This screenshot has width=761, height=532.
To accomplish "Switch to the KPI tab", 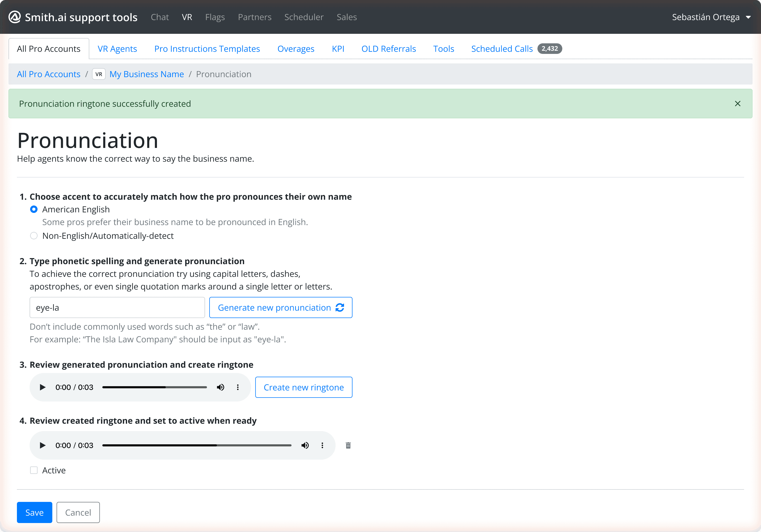I will 337,49.
